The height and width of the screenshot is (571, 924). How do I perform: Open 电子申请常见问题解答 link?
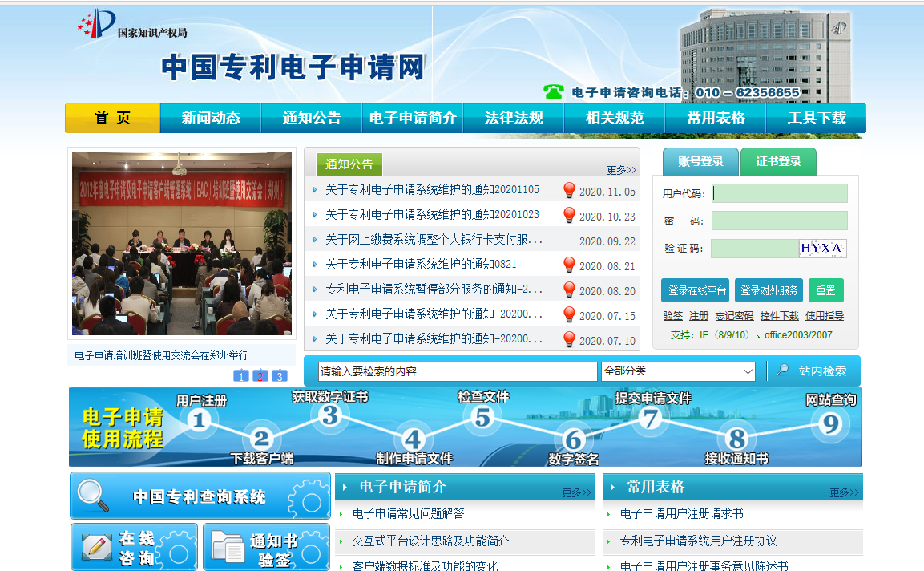click(x=408, y=514)
